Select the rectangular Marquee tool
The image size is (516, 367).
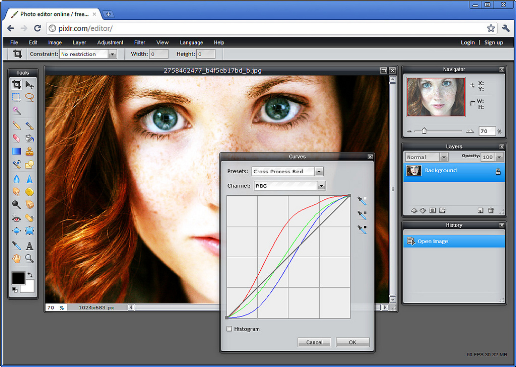coord(16,97)
